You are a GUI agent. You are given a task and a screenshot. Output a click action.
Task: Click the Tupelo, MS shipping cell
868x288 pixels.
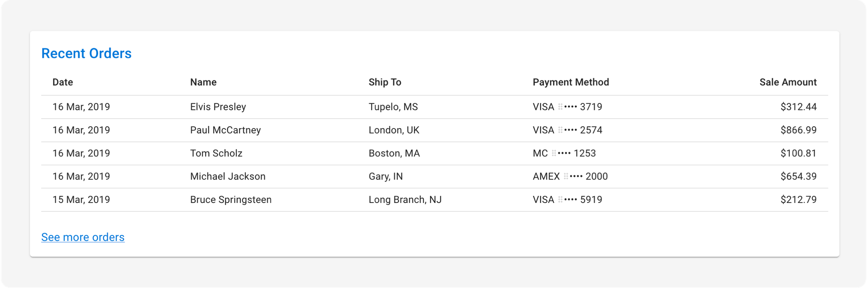tap(393, 107)
